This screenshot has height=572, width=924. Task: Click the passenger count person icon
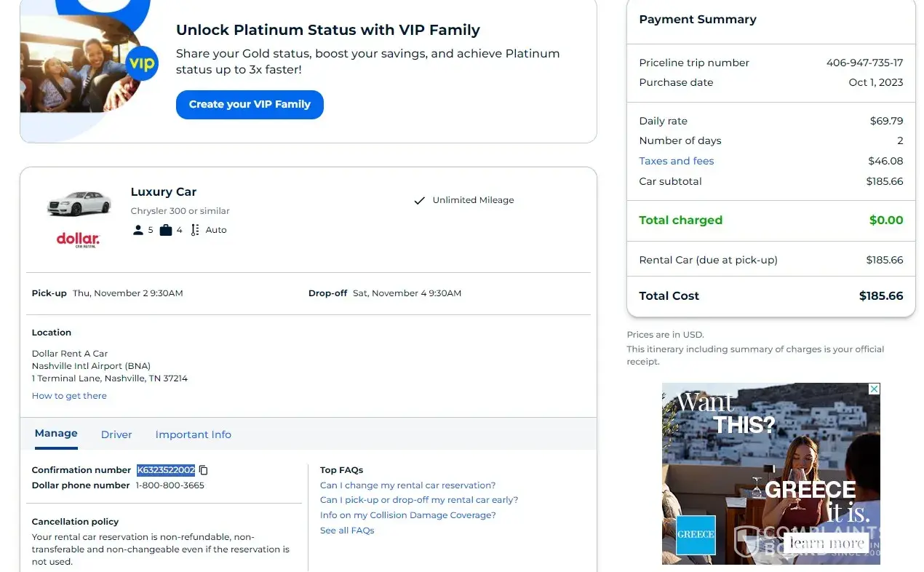pos(138,230)
